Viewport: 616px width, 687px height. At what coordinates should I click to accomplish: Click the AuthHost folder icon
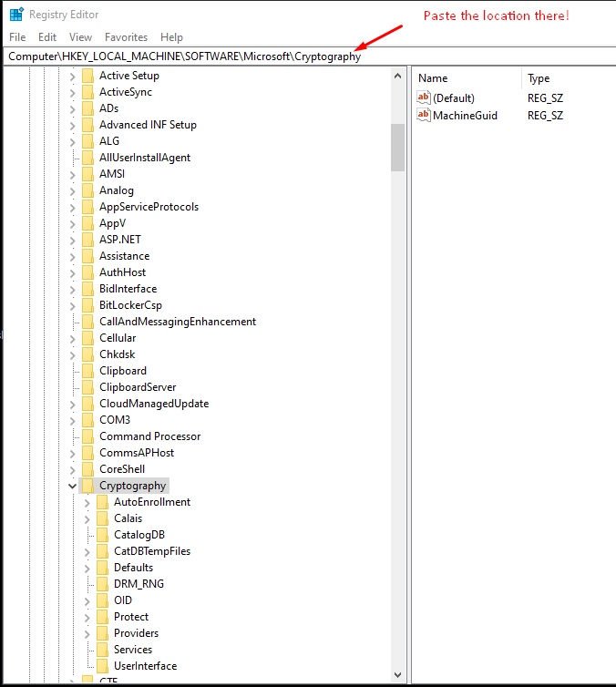88,272
